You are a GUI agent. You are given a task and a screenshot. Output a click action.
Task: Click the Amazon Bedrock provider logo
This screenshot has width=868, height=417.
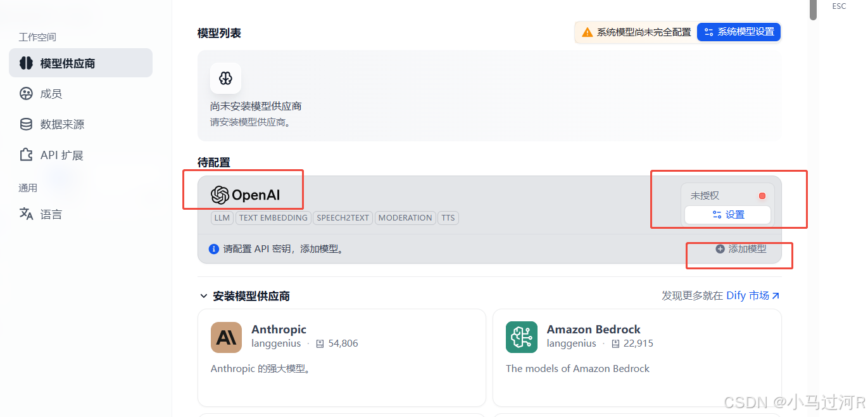click(521, 337)
